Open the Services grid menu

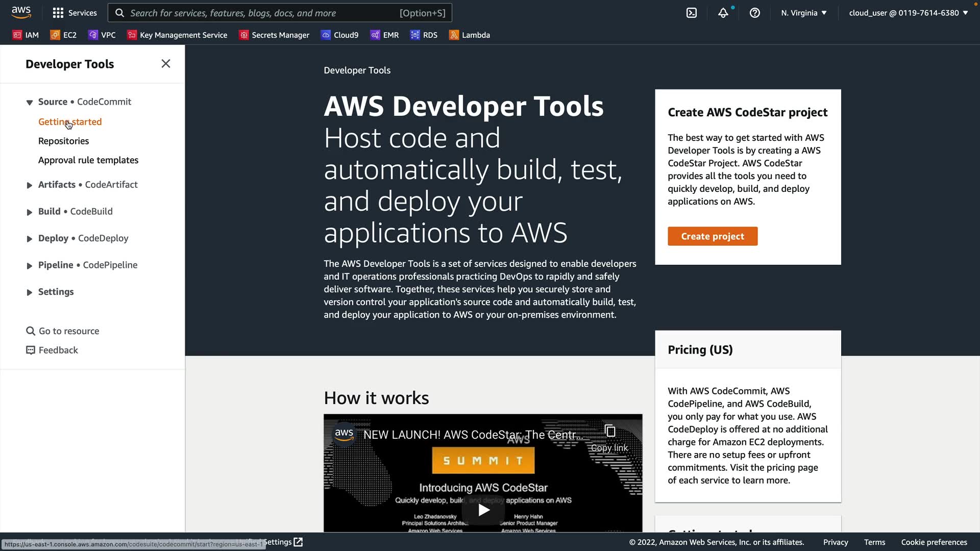pyautogui.click(x=75, y=13)
